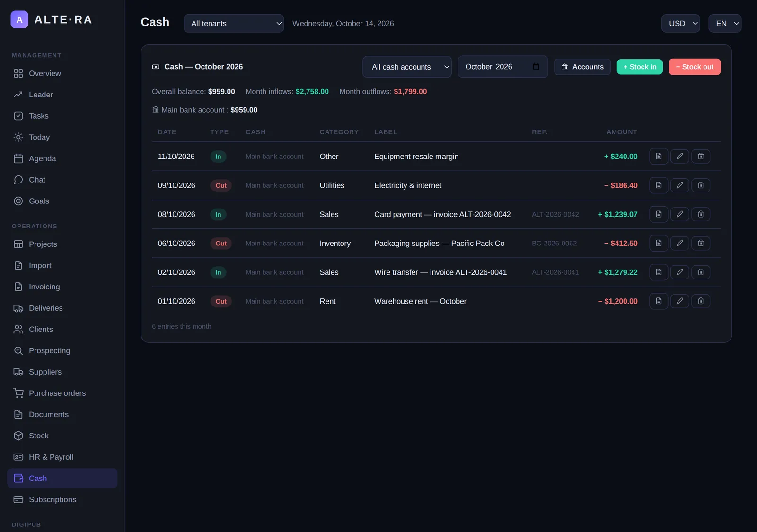Delete the Warehouse rent — October entry
Image resolution: width=757 pixels, height=532 pixels.
pyautogui.click(x=701, y=301)
